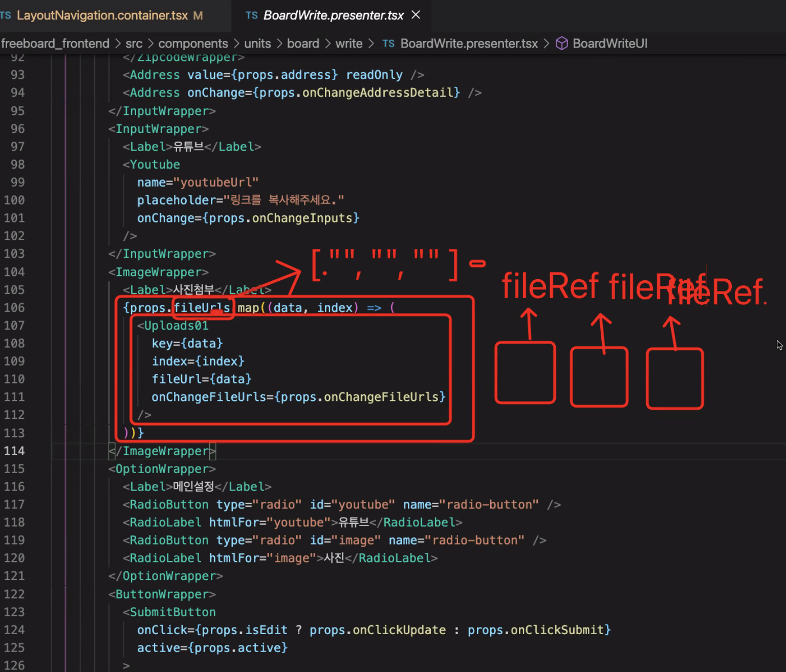Click fileUrls in the map expression
This screenshot has height=672, width=786.
tap(202, 307)
